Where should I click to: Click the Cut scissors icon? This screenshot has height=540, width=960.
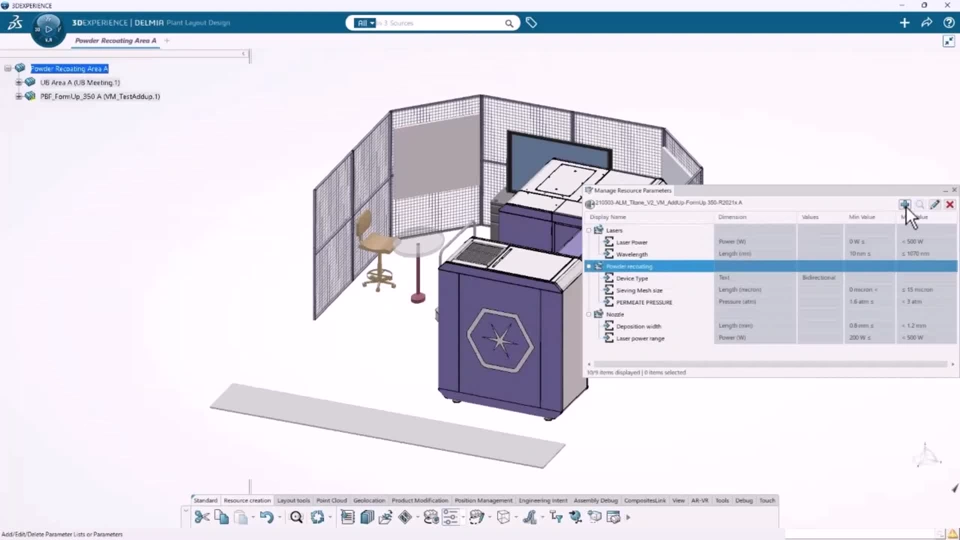click(201, 517)
